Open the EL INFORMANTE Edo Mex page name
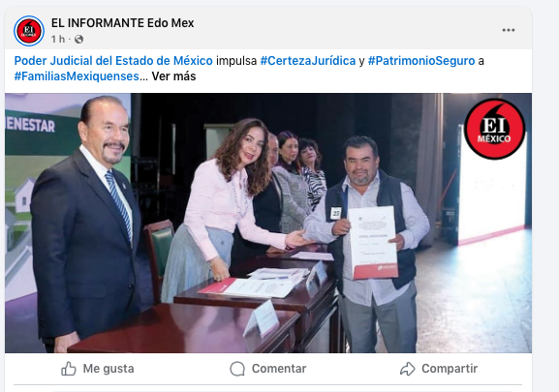Screen dimensions: 559x392 point(123,23)
